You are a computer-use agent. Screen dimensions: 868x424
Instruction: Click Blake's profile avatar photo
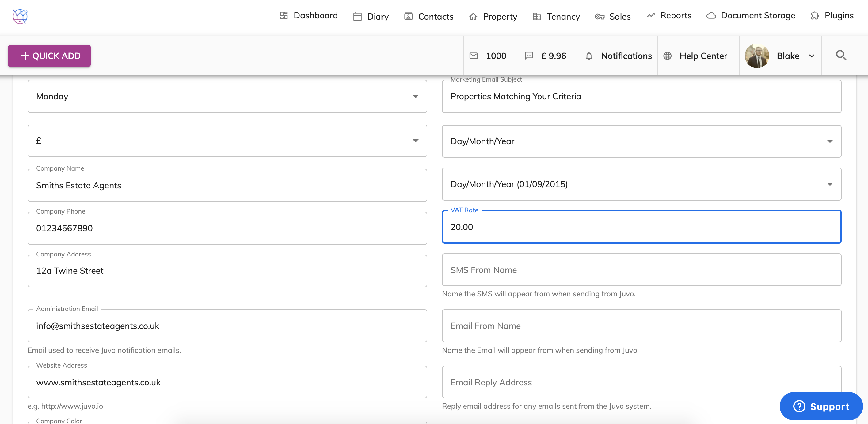[x=757, y=56]
